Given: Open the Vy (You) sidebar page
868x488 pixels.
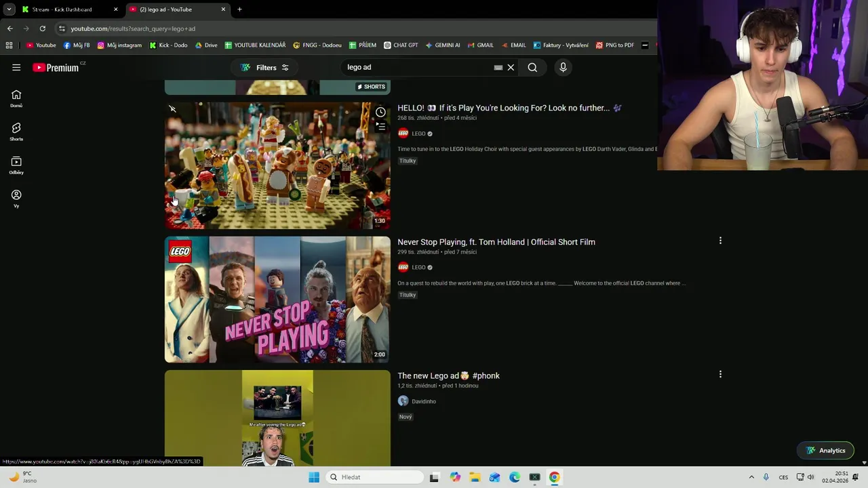Looking at the screenshot, I should pyautogui.click(x=16, y=199).
